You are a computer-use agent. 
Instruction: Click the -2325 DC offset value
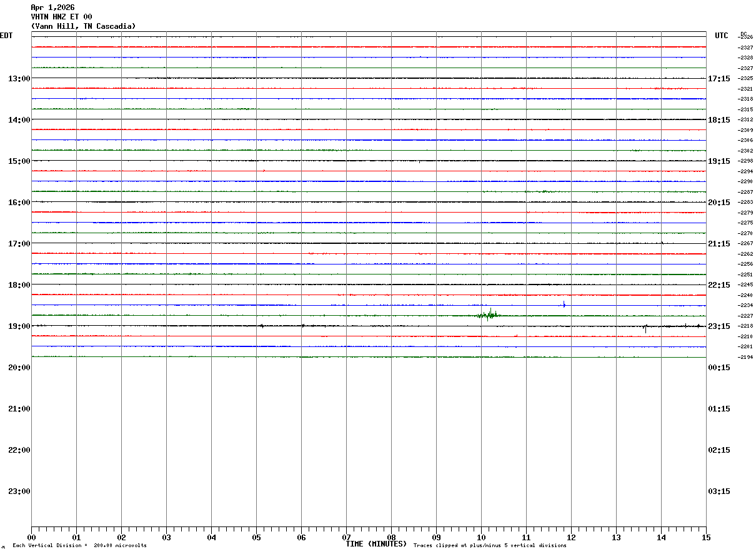pos(746,79)
